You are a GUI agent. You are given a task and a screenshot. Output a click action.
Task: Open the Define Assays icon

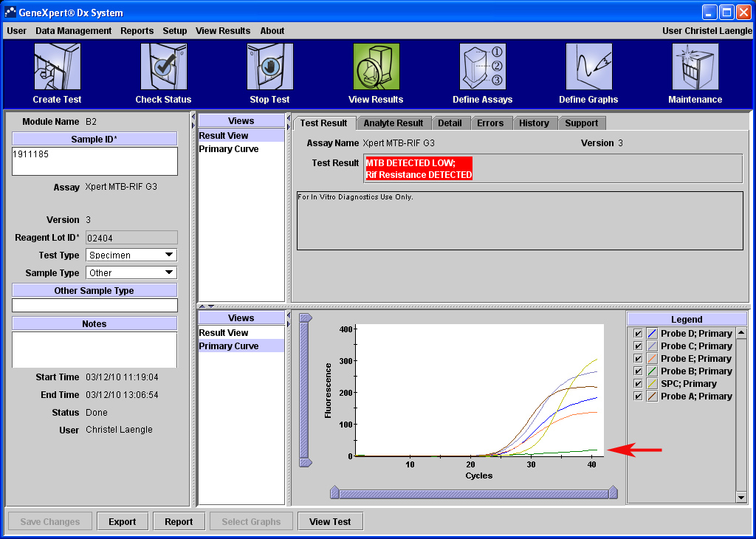[482, 67]
